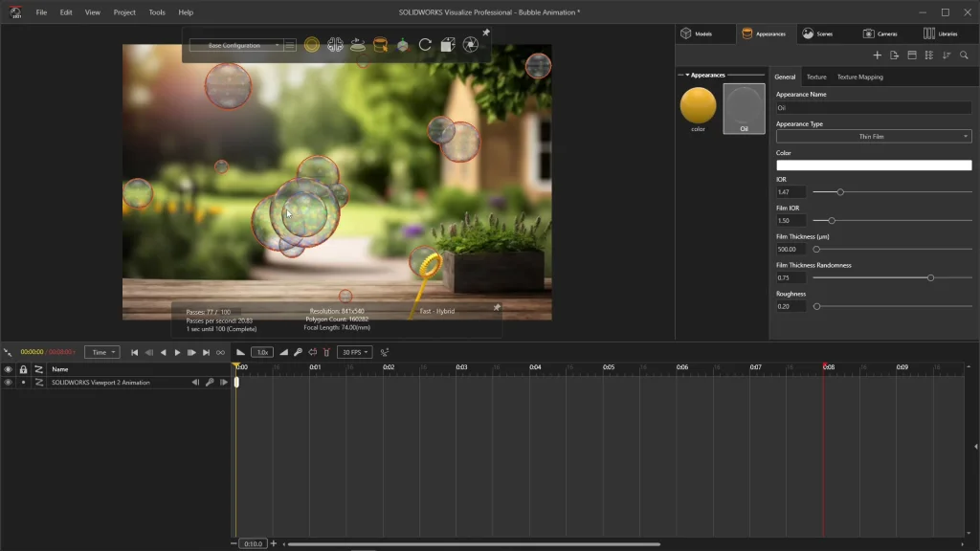Click the sort icon in Appearances toolbar
Viewport: 980px width, 551px height.
click(x=947, y=55)
